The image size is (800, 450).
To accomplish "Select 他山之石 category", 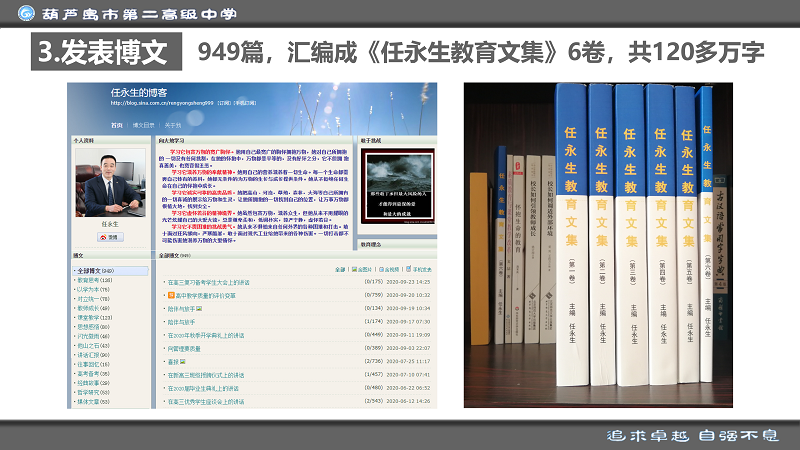I will click(93, 345).
